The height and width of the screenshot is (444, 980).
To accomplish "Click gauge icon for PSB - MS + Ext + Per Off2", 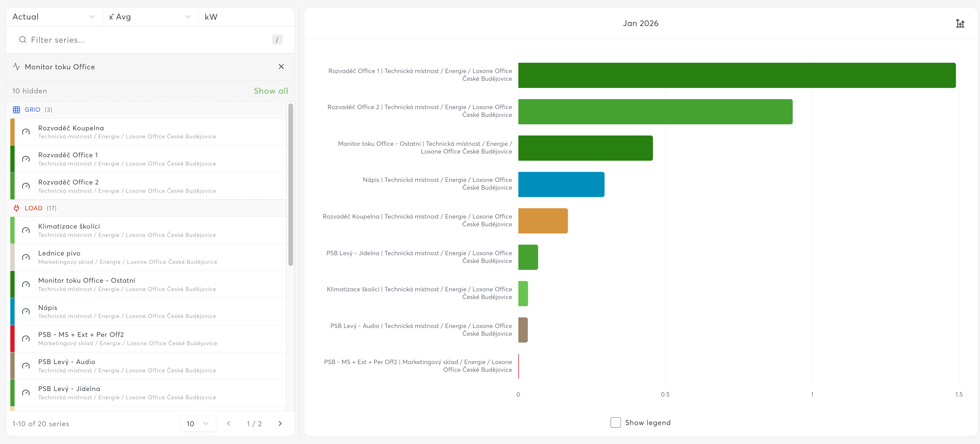I will (x=26, y=339).
